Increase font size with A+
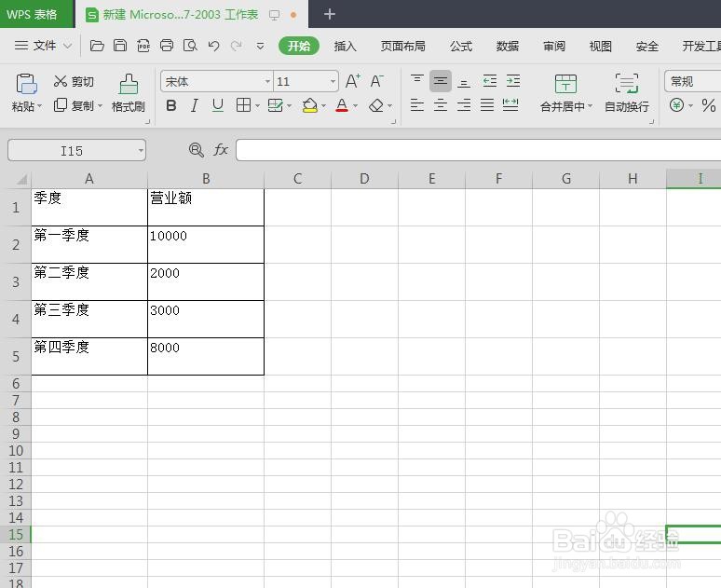721x588 pixels. (353, 81)
